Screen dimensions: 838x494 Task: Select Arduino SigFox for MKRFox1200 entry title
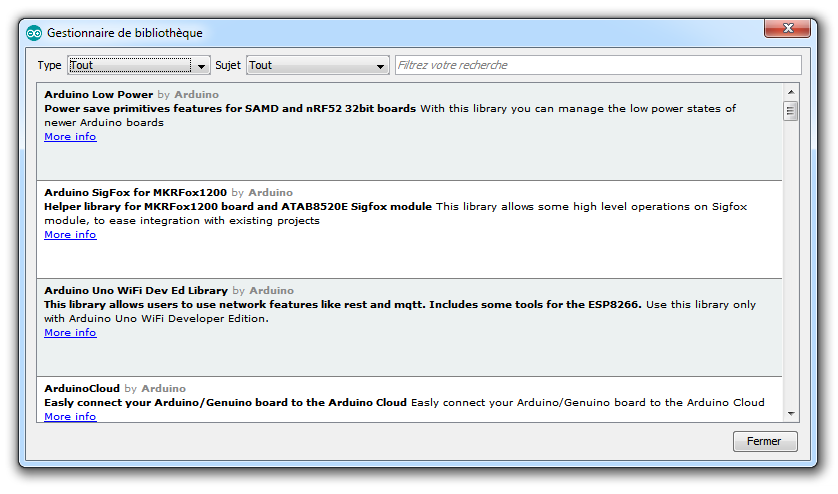(x=135, y=192)
